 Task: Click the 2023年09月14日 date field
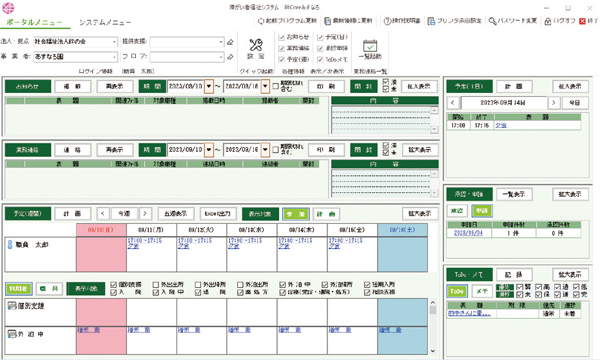(x=503, y=103)
